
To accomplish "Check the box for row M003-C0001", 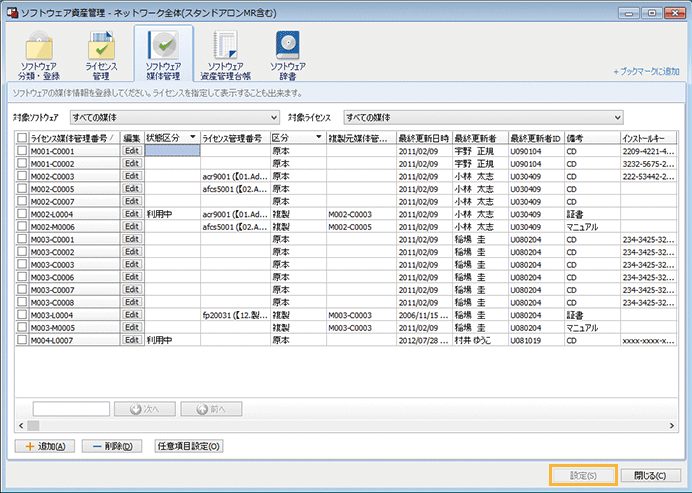I will [x=22, y=239].
